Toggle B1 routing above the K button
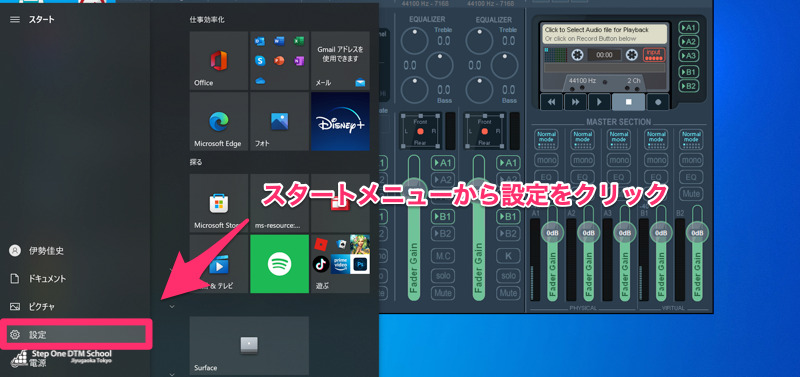Screen dimensions: 800x377 click(x=509, y=217)
